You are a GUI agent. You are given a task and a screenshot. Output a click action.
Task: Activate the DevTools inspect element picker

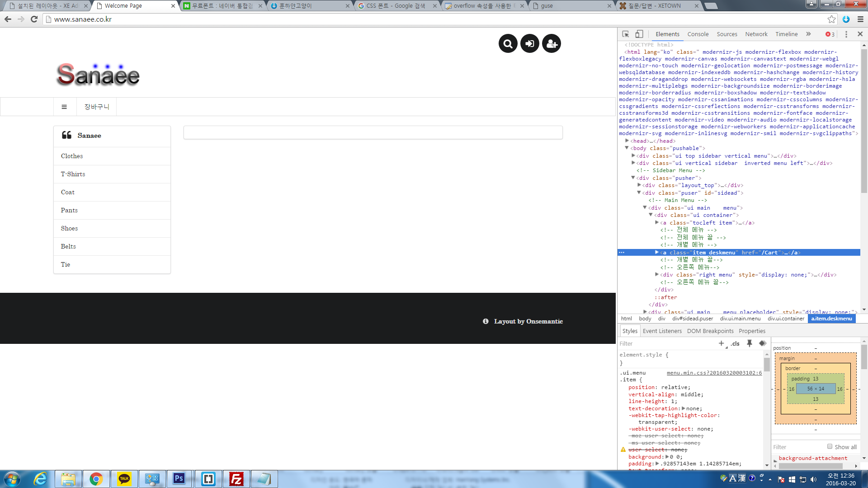(x=626, y=34)
